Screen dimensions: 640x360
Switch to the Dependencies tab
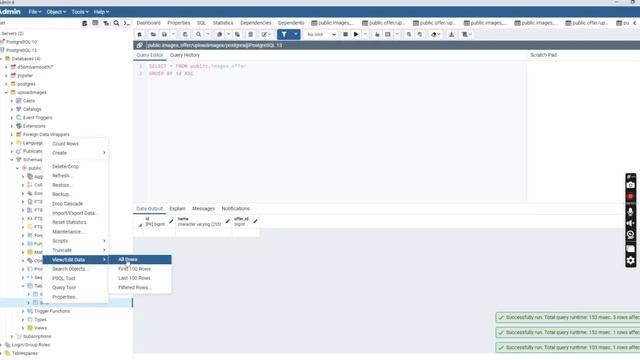click(x=256, y=23)
